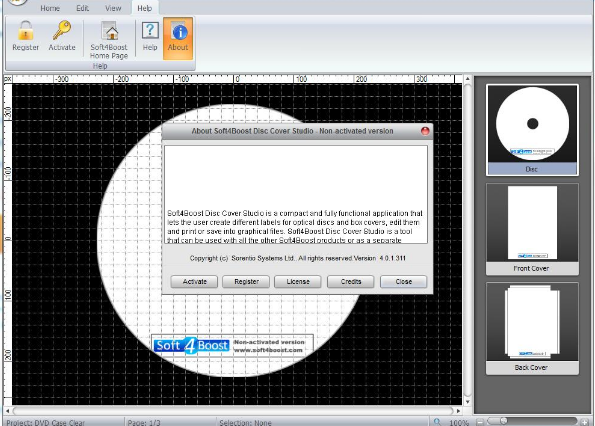The image size is (595, 426).
Task: Click the magnifier zoom icon in status bar
Action: [x=437, y=422]
